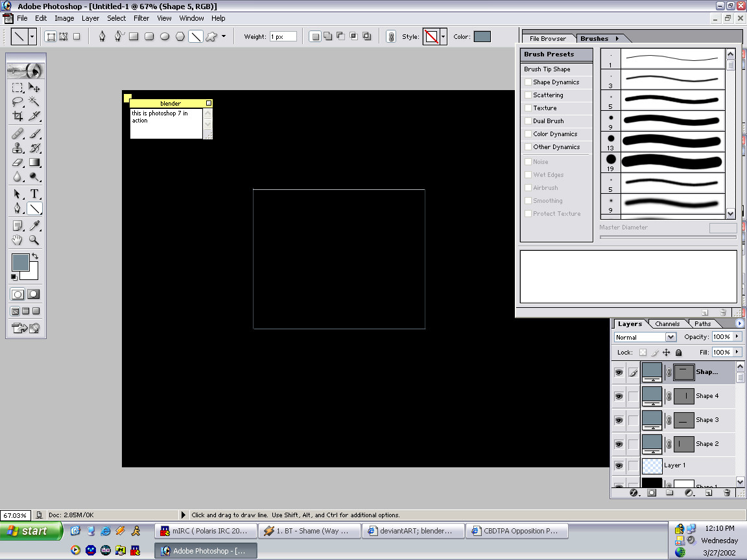Select the Dodge tool

click(x=34, y=177)
